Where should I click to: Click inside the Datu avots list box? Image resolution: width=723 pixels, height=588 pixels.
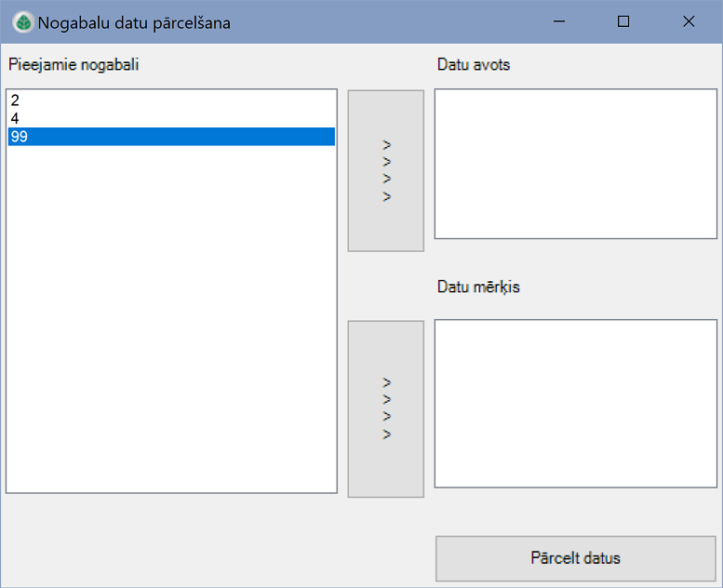pos(575,164)
